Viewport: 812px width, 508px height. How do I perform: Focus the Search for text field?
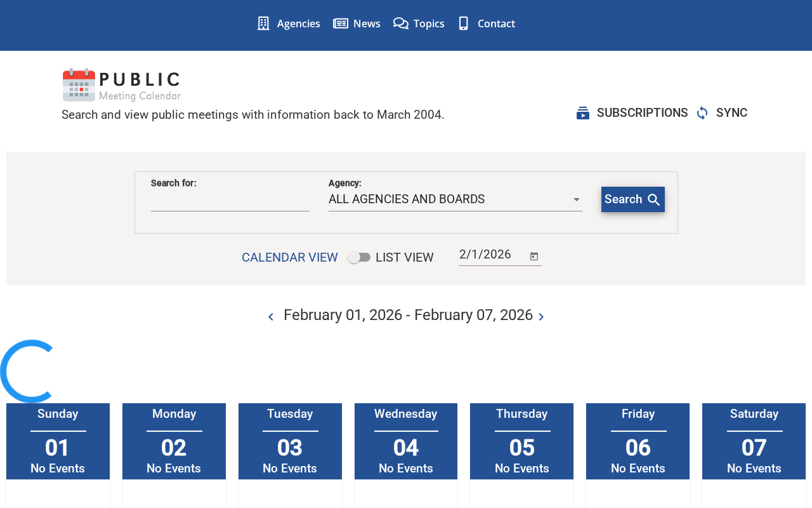(230, 201)
